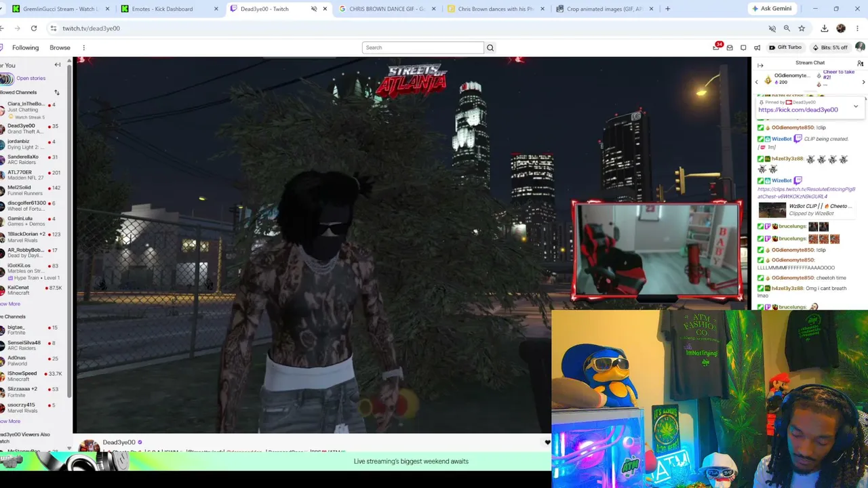Screen dimensions: 868x488
Task: Open the Browse page
Action: click(60, 47)
